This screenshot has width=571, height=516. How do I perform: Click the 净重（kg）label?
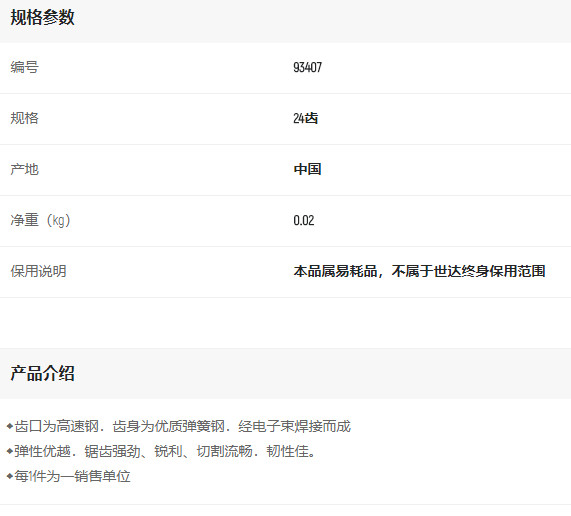tap(40, 220)
